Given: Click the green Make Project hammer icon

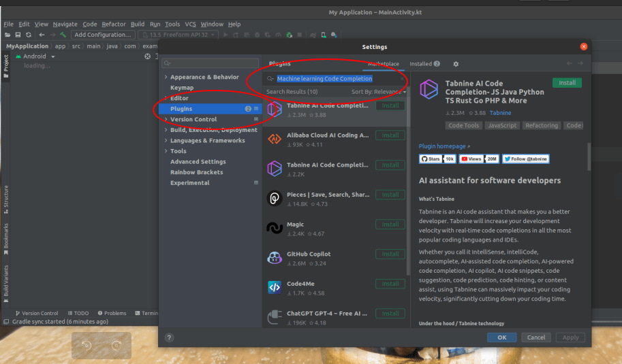Looking at the screenshot, I should coord(63,35).
